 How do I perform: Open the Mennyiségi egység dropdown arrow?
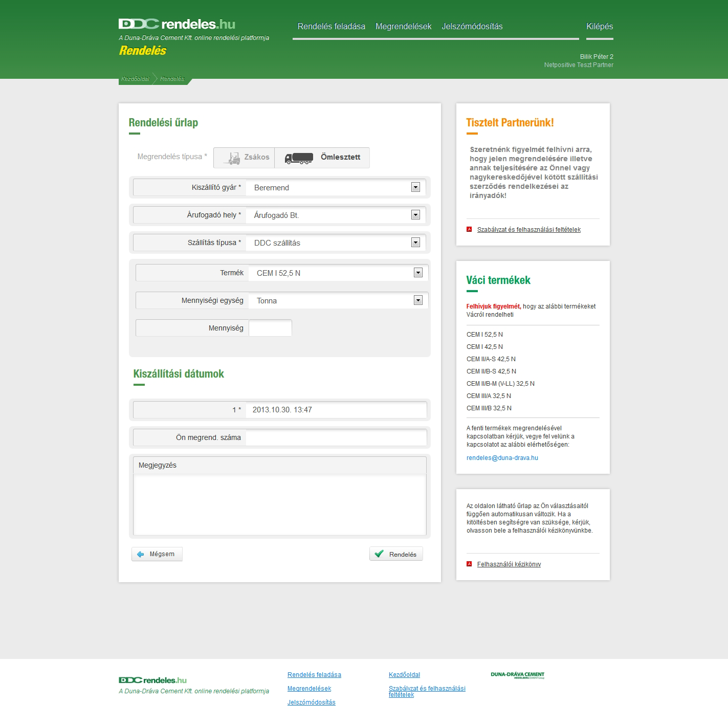tap(418, 300)
